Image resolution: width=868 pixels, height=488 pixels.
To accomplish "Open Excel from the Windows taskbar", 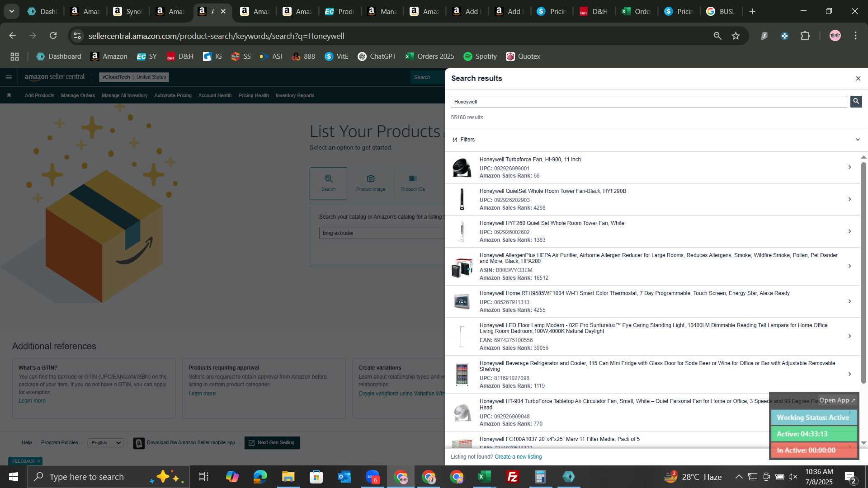I will click(485, 477).
